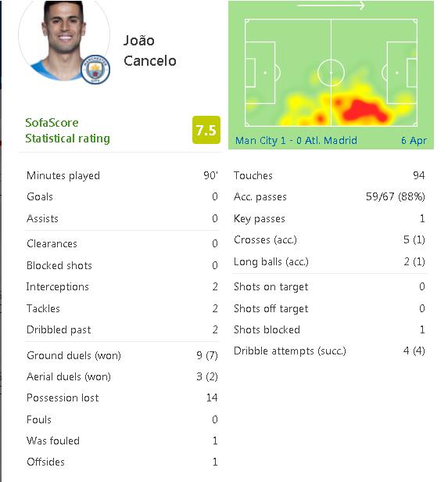
Task: Select the Minutes played row
Action: (x=122, y=175)
